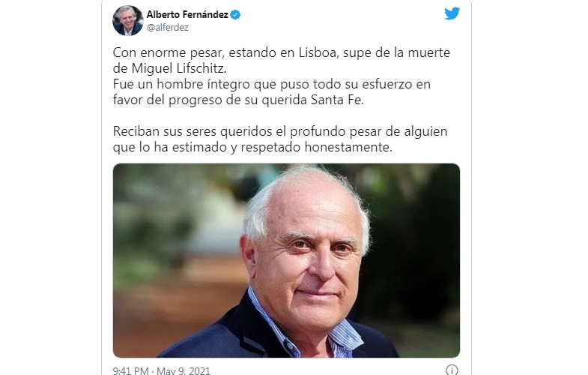Click the text 'Con enorme pesar'

[x=169, y=52]
